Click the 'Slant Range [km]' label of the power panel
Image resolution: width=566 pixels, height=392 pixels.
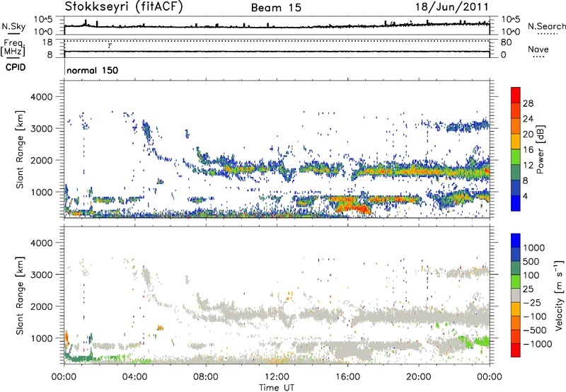click(20, 149)
